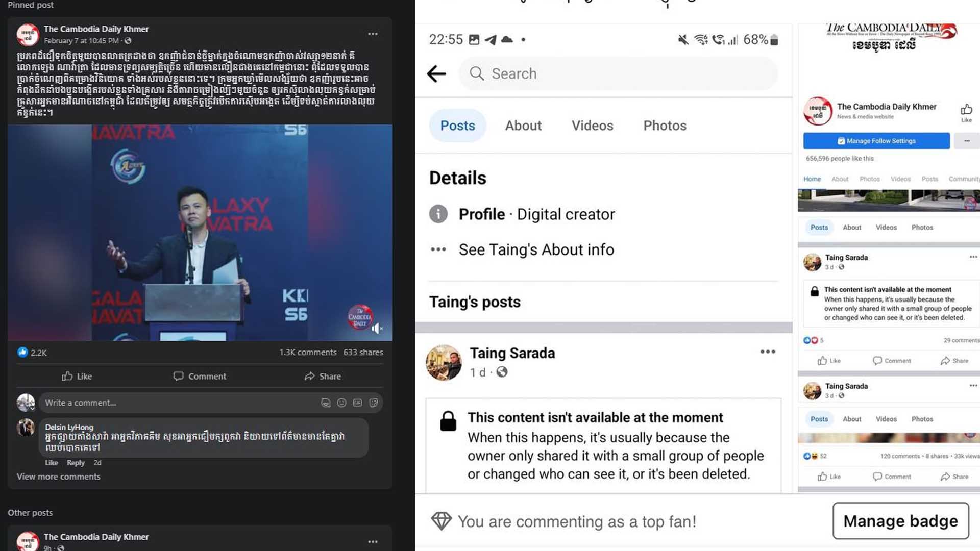
Task: Open the large Videos tab
Action: point(592,126)
